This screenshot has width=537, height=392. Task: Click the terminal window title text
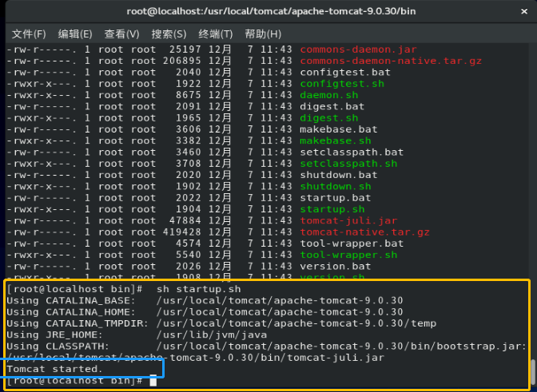point(271,11)
